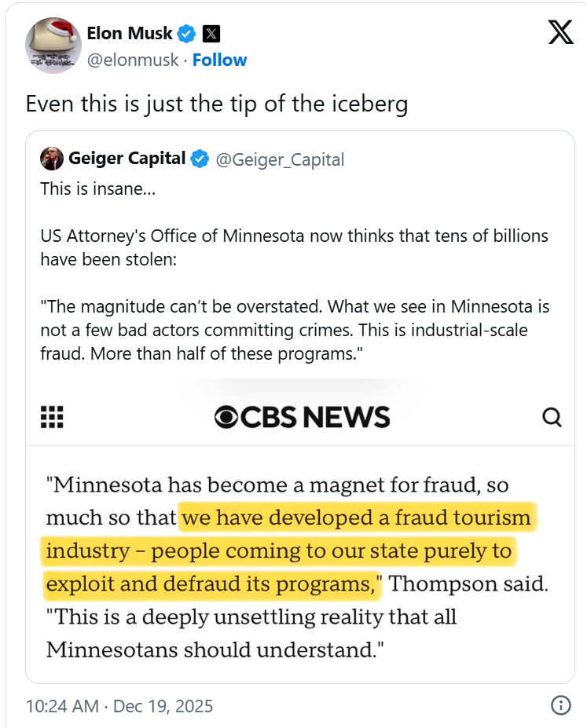This screenshot has height=728, width=587.
Task: Click the magnifier search icon in CBS header
Action: (x=552, y=417)
